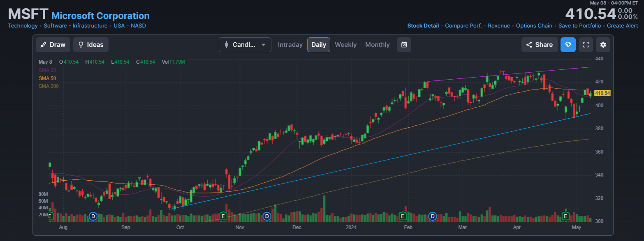Image resolution: width=644 pixels, height=241 pixels.
Task: Toggle the SMA 20 overlay label
Action: point(47,70)
